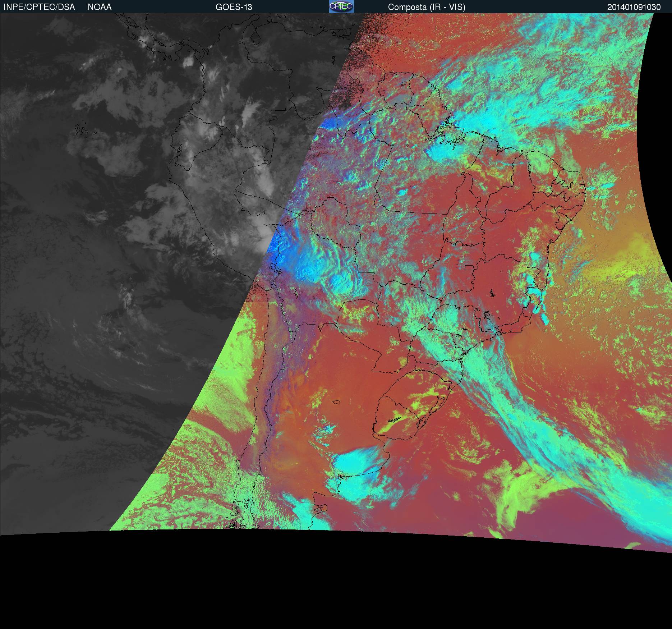Viewport: 672px width, 629px height.
Task: Click the CPTEC logo in header
Action: pos(341,6)
